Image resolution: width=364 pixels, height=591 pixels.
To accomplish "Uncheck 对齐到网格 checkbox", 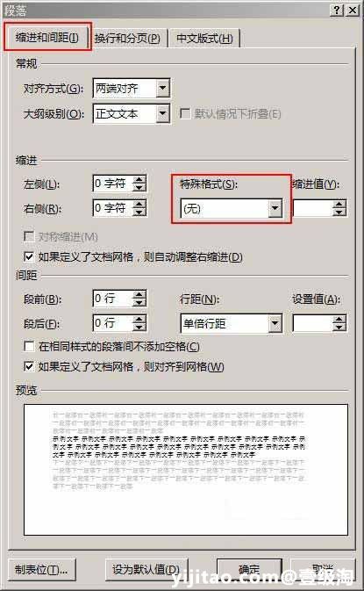I will (x=29, y=366).
